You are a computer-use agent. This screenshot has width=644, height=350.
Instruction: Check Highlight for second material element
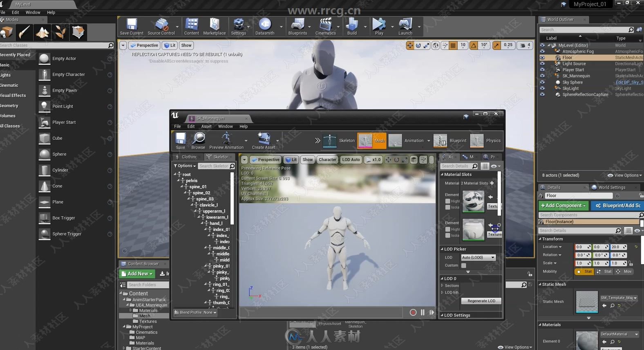coord(448,229)
